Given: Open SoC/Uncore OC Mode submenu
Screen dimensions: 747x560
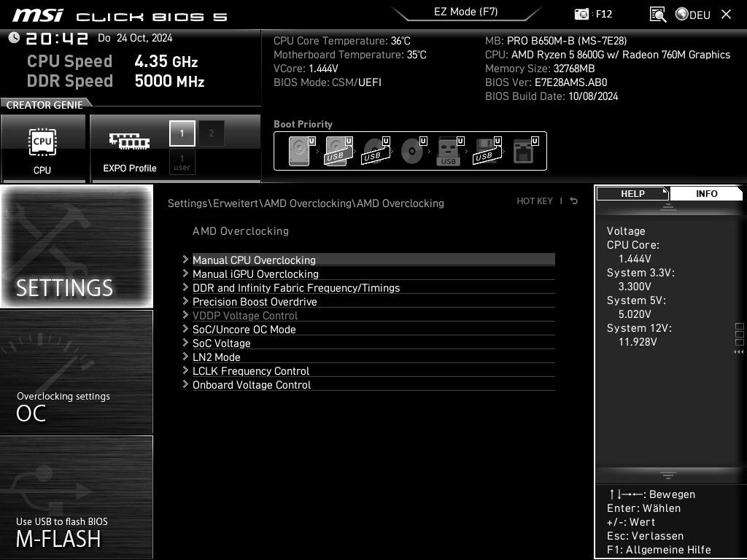Looking at the screenshot, I should (373, 329).
